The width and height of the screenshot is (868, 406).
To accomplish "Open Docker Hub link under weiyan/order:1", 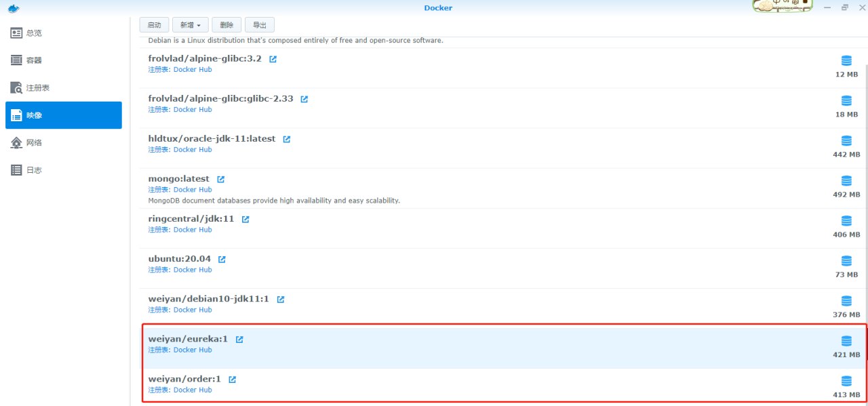I will click(193, 390).
